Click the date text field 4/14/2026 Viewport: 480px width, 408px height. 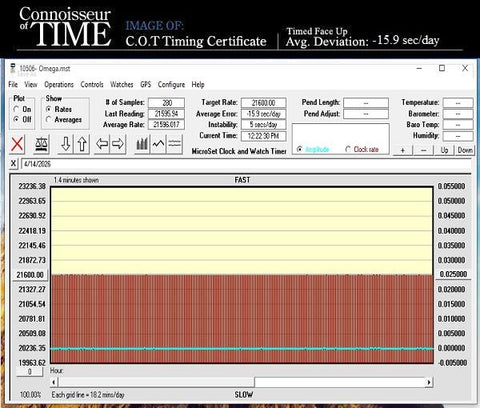(246, 164)
